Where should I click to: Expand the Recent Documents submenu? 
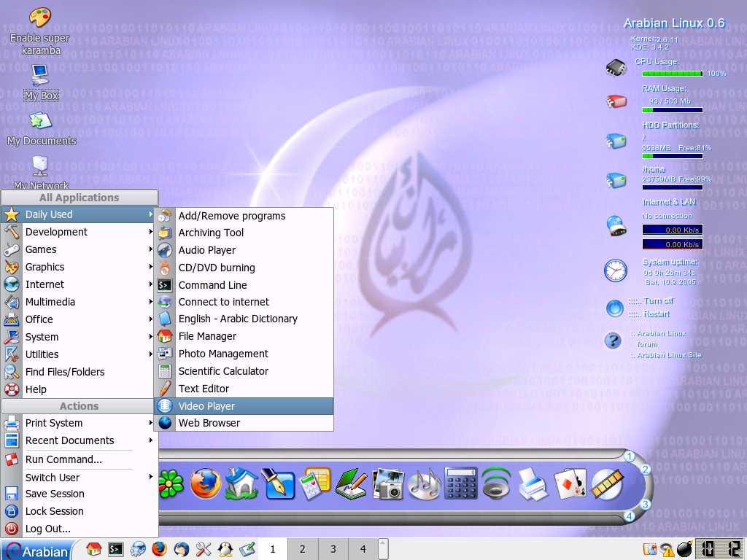pos(79,440)
